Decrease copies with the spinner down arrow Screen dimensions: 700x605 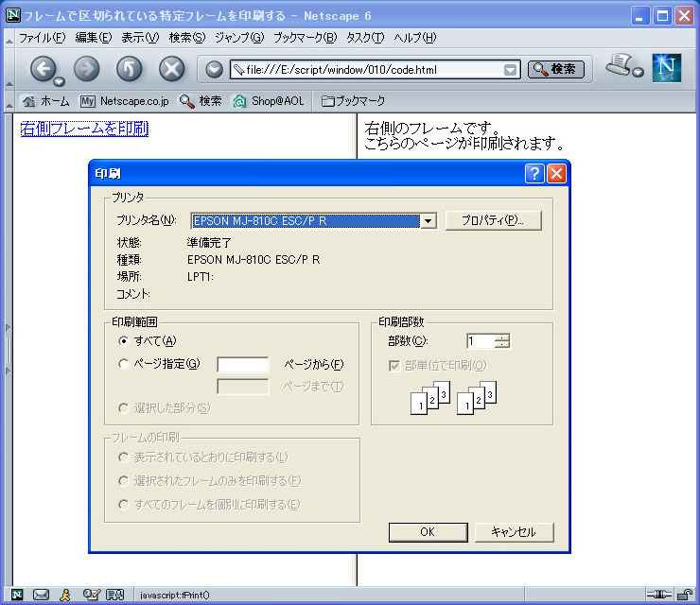[x=502, y=344]
